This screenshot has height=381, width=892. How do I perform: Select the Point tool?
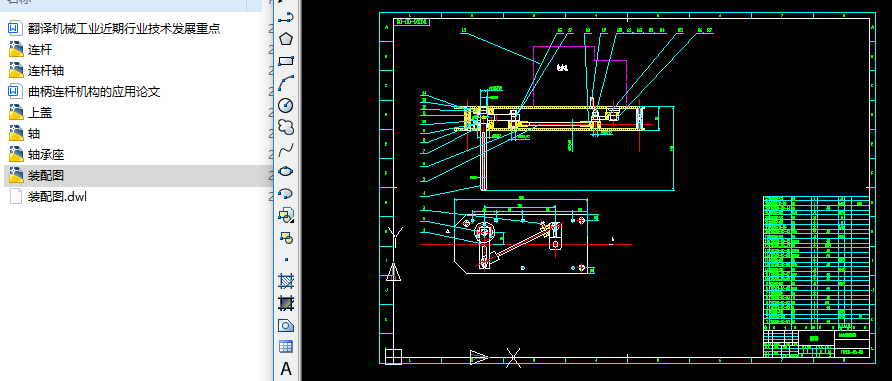286,259
